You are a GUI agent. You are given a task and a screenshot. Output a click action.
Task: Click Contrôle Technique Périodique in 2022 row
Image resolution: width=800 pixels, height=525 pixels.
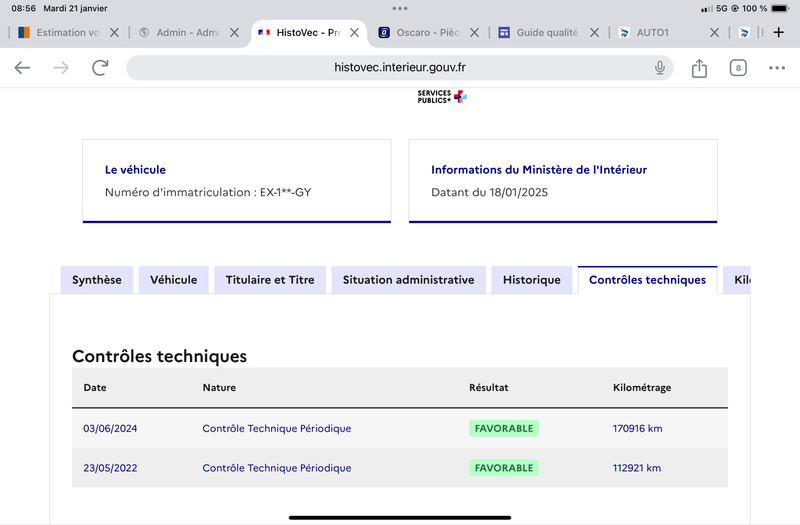(x=277, y=468)
